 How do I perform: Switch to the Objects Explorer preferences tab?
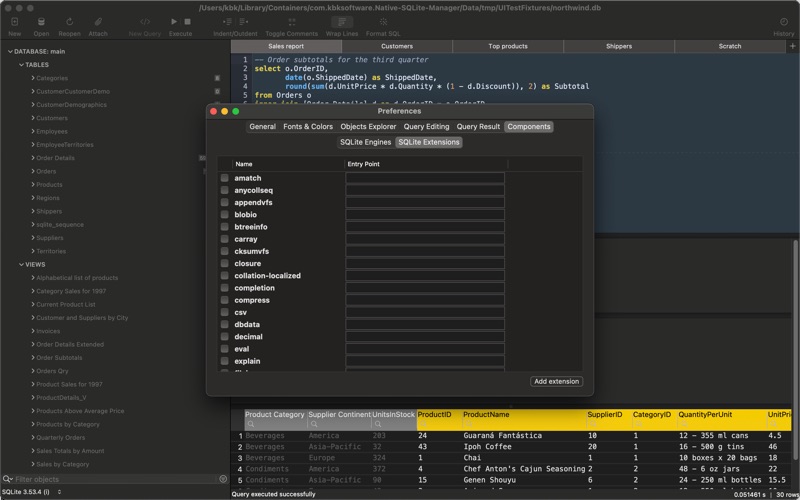pyautogui.click(x=368, y=127)
